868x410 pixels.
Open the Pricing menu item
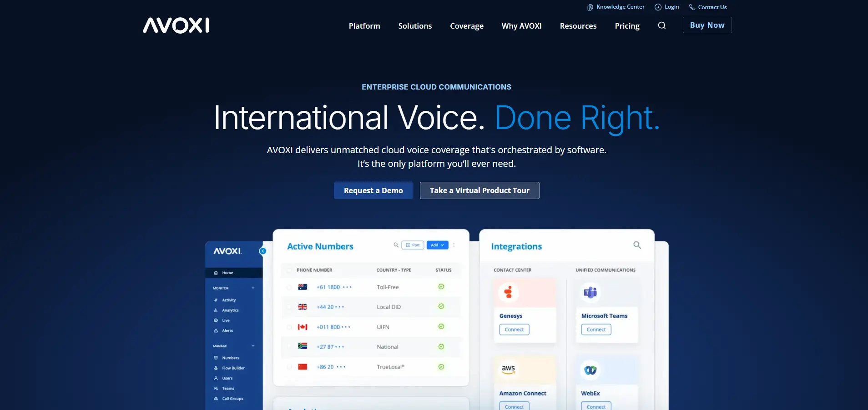point(627,26)
